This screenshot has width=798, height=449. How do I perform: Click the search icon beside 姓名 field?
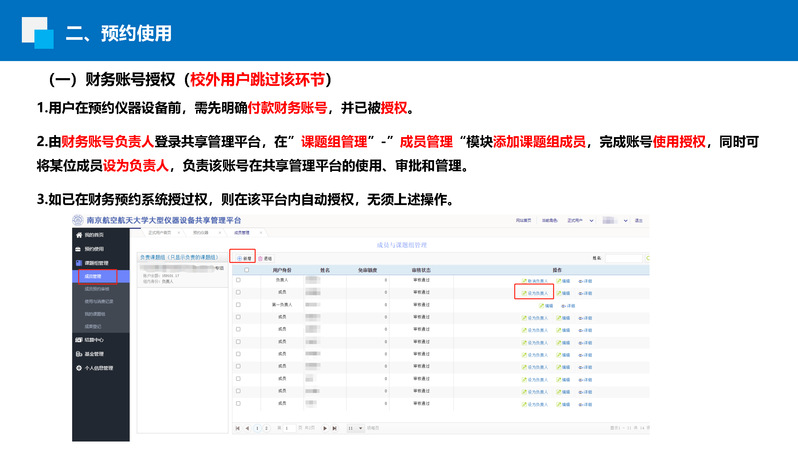(647, 258)
